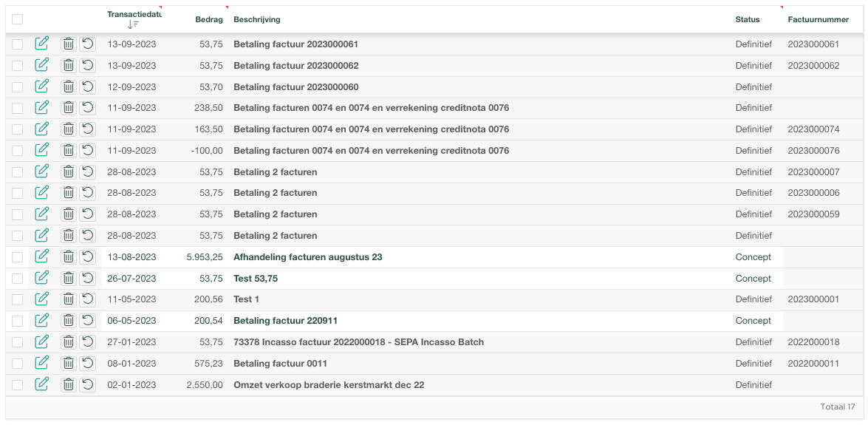Edit the Betaling factuur 220911 transaction
This screenshot has height=425, width=868.
(42, 321)
